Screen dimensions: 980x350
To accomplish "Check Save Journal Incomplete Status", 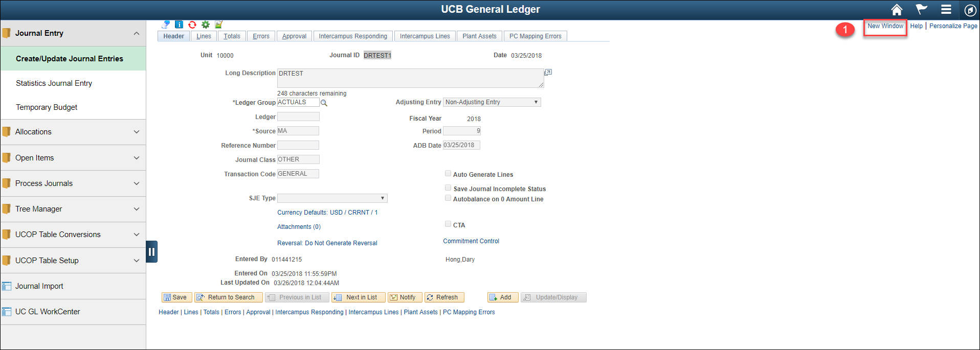I will (448, 188).
